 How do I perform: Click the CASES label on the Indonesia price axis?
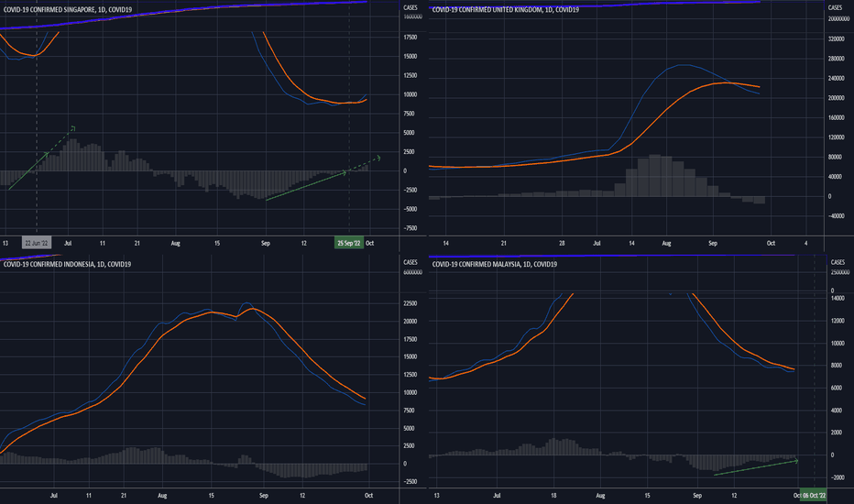411,263
